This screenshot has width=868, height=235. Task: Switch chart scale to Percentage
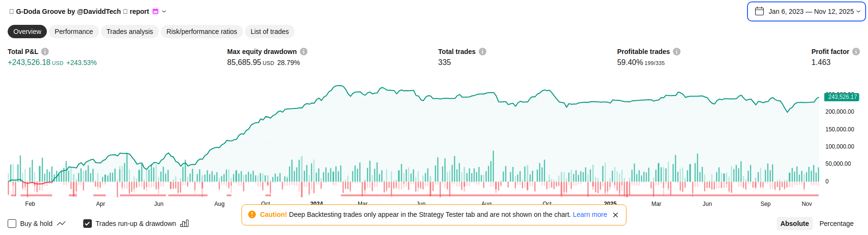point(836,224)
